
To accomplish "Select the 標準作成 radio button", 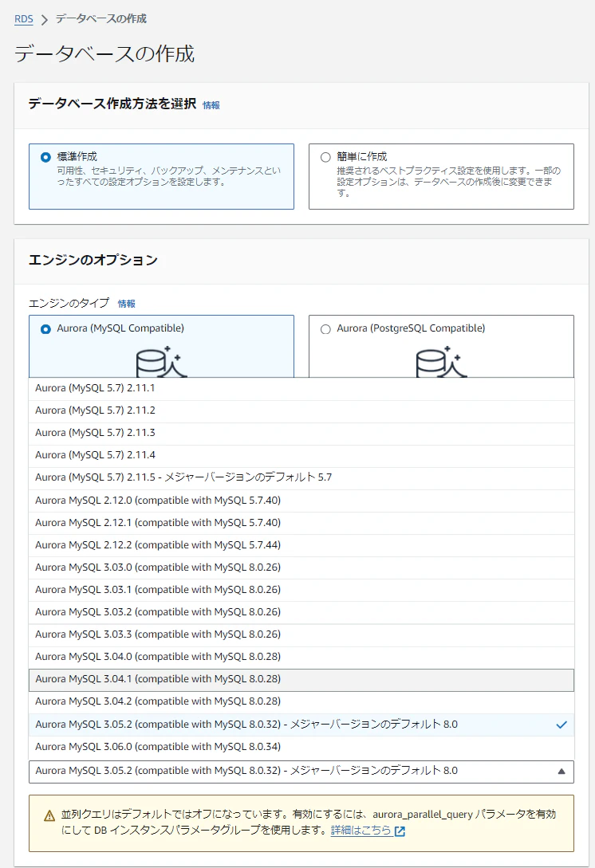I will 46,157.
